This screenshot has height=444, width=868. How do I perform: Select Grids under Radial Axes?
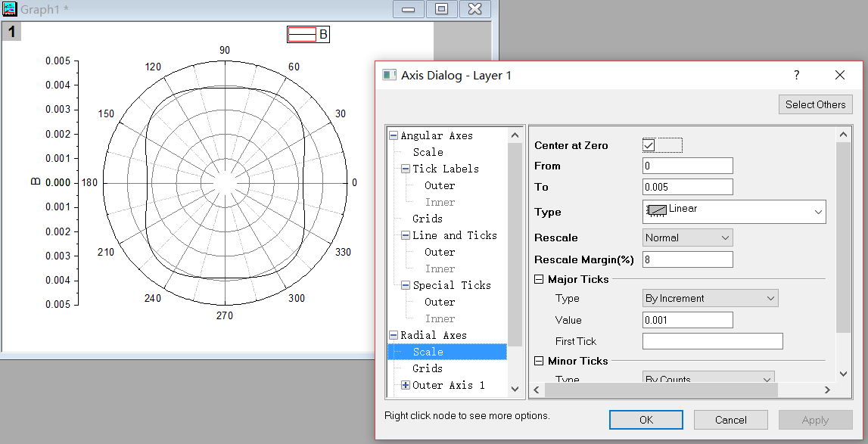[428, 368]
